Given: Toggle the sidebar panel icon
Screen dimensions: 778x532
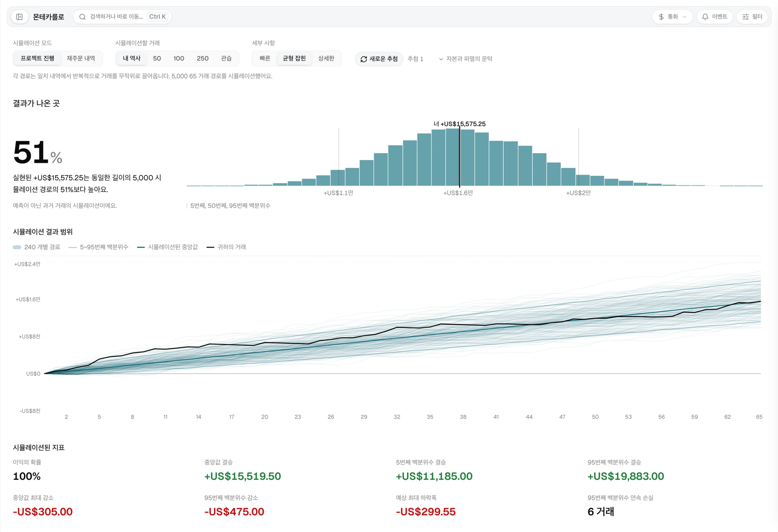Looking at the screenshot, I should click(x=19, y=17).
